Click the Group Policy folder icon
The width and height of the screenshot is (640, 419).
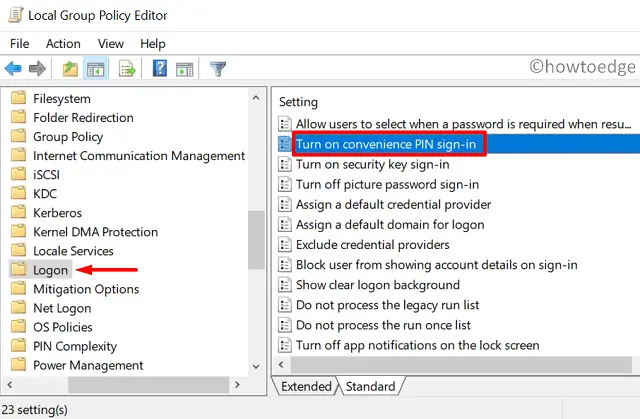pyautogui.click(x=18, y=136)
